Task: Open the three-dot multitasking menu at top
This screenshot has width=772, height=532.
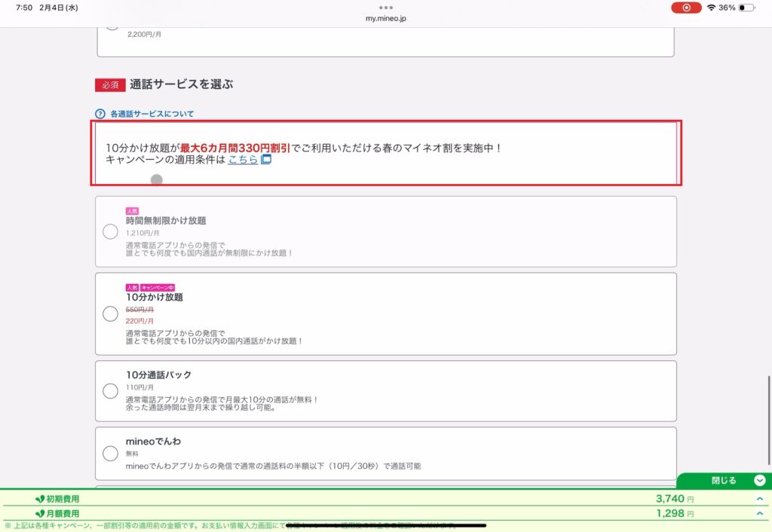Action: tap(386, 8)
